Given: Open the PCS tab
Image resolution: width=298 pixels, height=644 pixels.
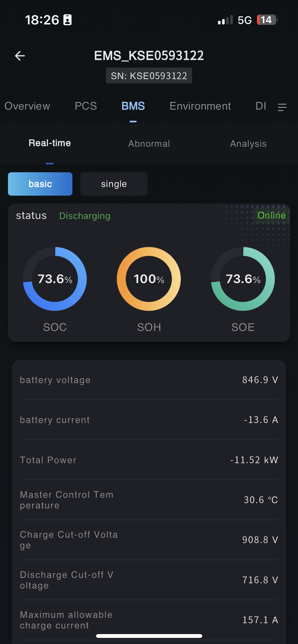Looking at the screenshot, I should 86,106.
